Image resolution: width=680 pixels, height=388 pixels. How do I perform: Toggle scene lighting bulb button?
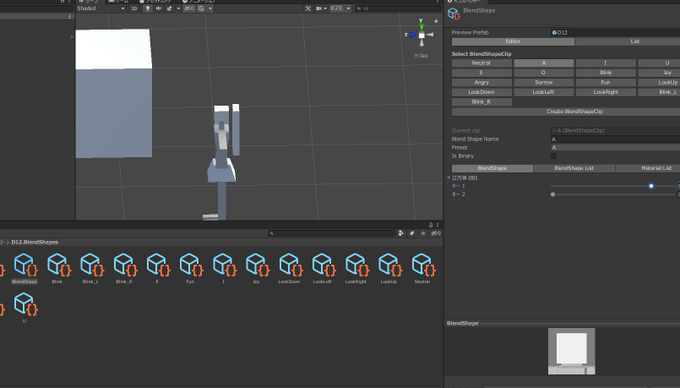148,8
